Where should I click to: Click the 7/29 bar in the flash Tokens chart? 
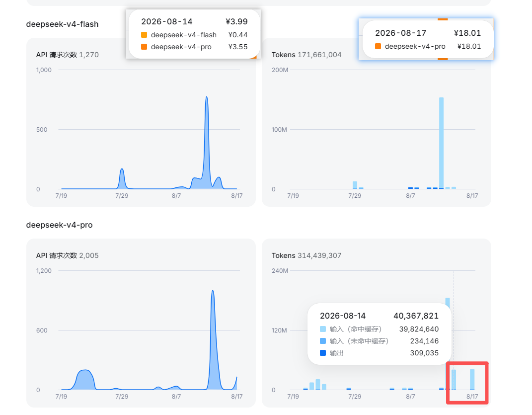(355, 185)
